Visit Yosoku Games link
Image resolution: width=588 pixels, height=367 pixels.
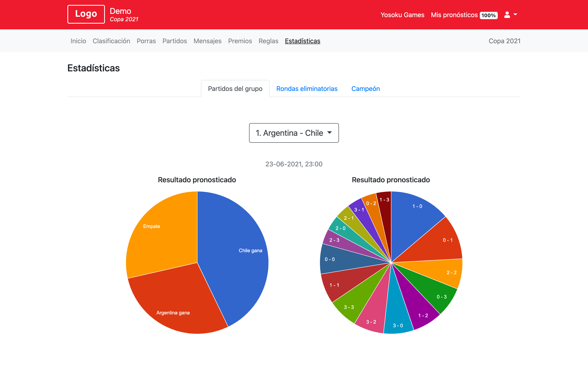[402, 15]
